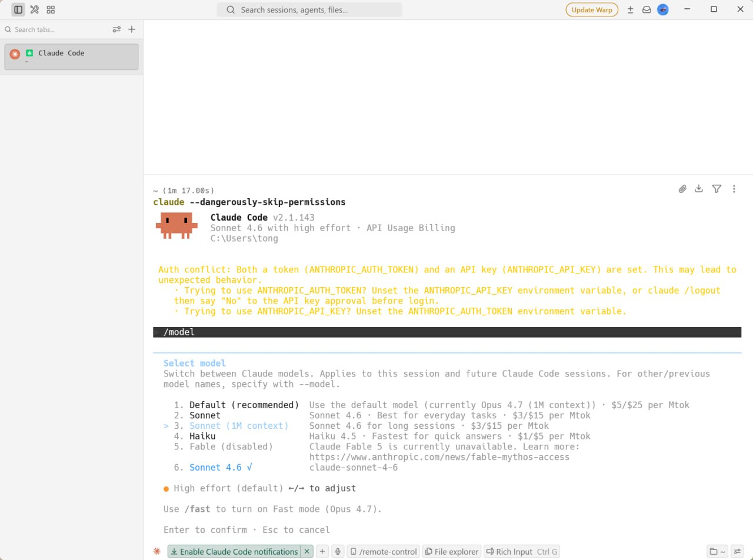Click the Claude asterisk icon in bottom bar
753x560 pixels.
156,551
